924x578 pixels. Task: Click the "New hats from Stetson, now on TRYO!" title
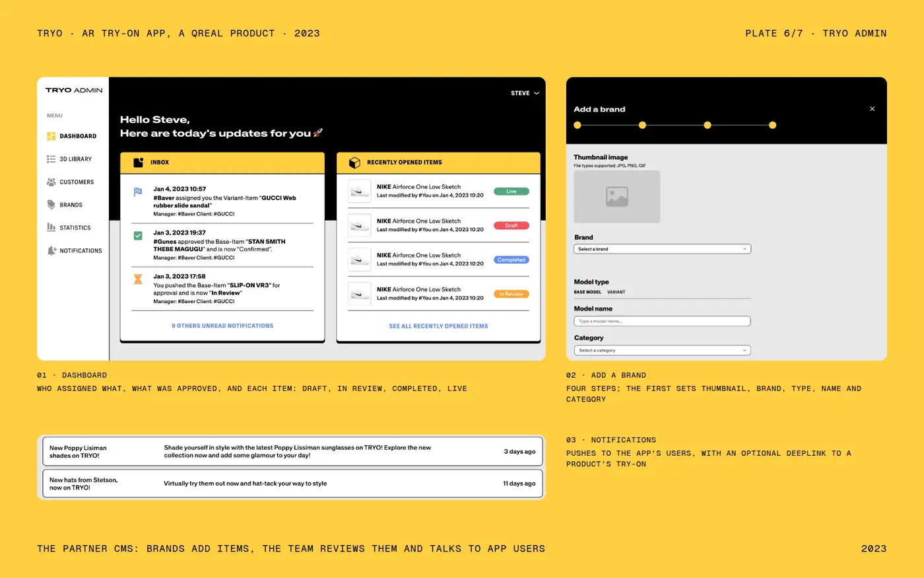(x=83, y=484)
